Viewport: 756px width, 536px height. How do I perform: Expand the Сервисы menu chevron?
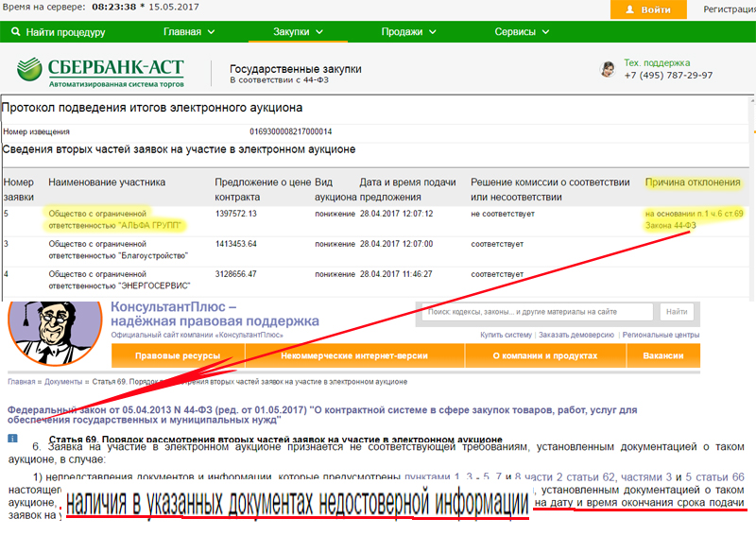[x=546, y=32]
